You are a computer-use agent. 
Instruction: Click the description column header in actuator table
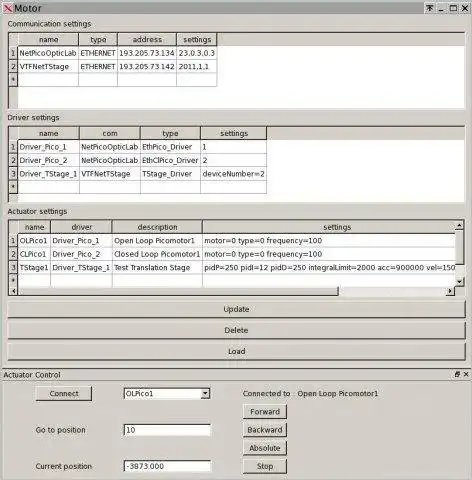tap(157, 227)
